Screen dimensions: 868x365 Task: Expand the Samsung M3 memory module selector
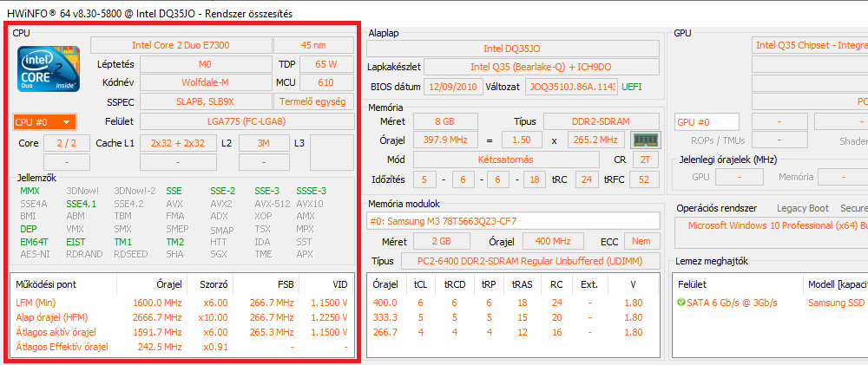[x=512, y=220]
